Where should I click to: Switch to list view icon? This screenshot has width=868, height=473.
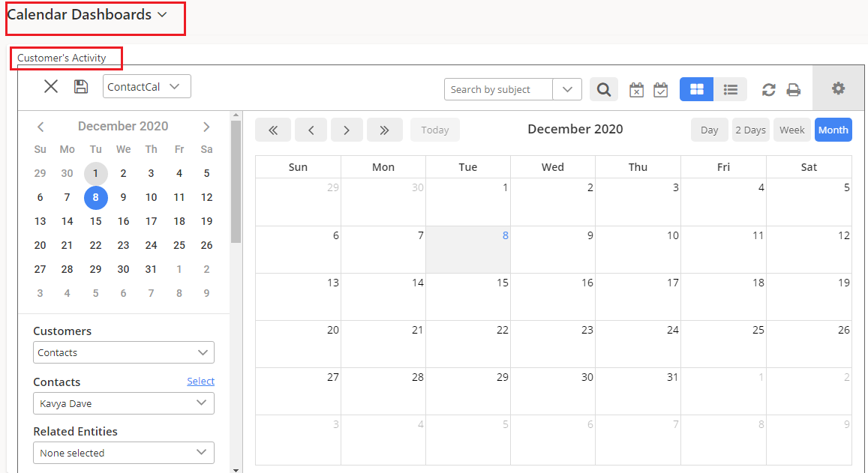click(730, 89)
